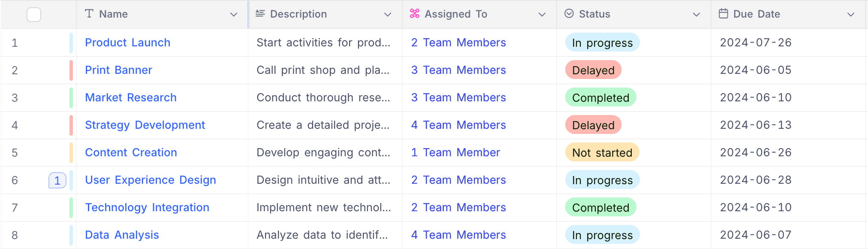Click the Due Date calendar icon
868x249 pixels.
(x=723, y=14)
